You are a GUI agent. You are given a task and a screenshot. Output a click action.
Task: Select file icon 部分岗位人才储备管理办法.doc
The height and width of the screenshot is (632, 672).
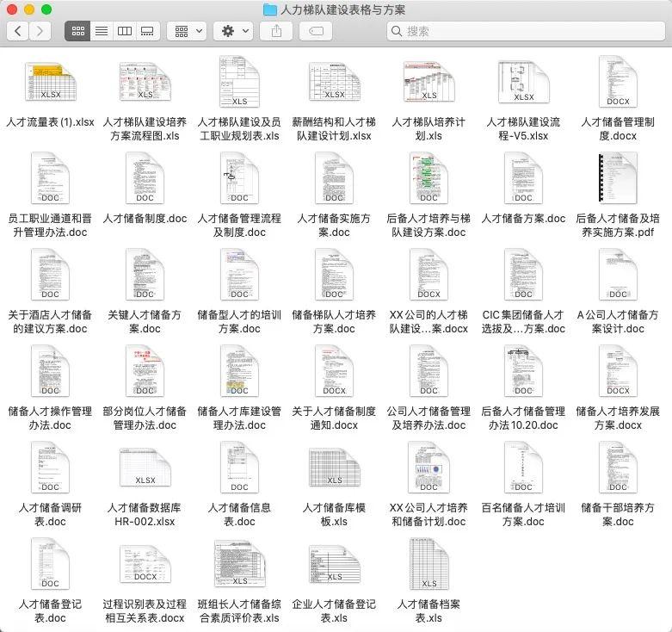145,370
